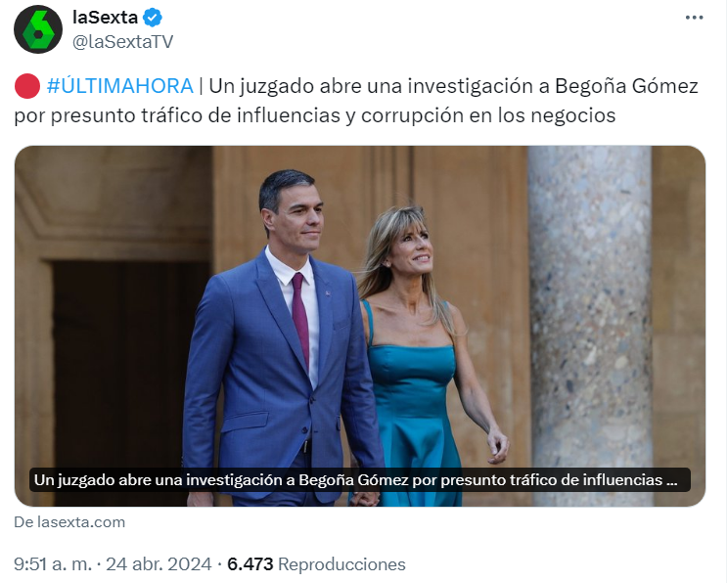
Task: Click the laSexta display name
Action: click(x=106, y=18)
